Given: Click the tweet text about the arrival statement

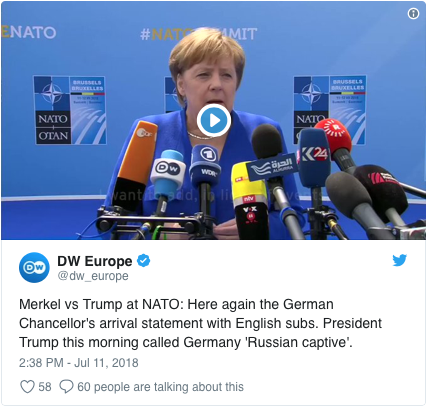Looking at the screenshot, I should (200, 323).
